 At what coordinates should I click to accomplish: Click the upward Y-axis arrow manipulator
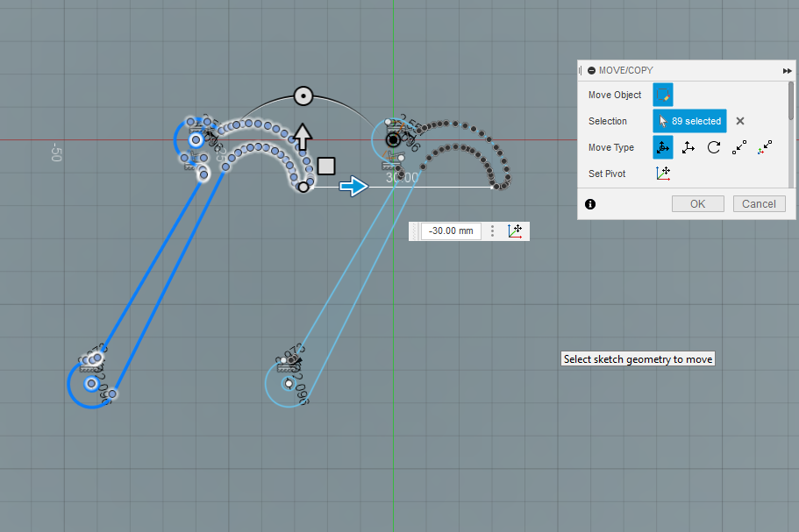(x=303, y=137)
